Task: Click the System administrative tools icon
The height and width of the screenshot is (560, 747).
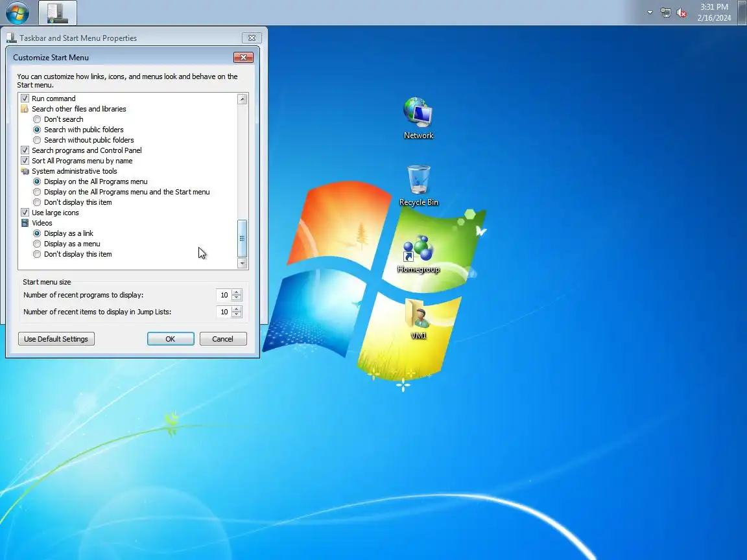Action: 25,171
